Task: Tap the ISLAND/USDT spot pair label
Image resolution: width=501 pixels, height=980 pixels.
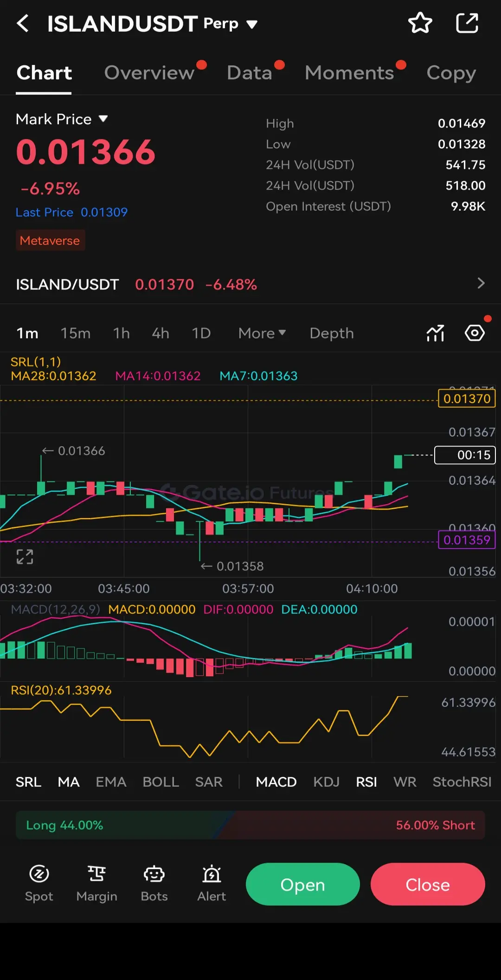Action: [x=67, y=284]
